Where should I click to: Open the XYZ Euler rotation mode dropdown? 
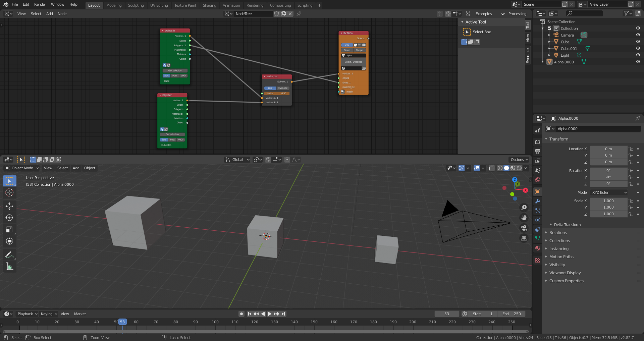tap(608, 192)
